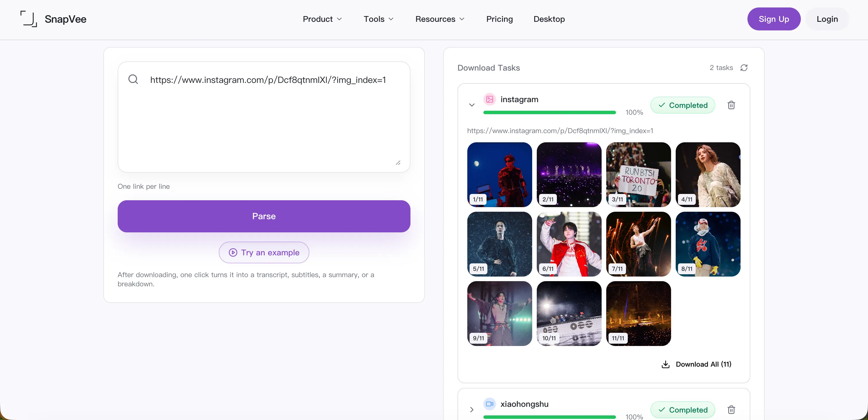Delete the instagram download task
Screen dimensions: 868x420
point(731,105)
